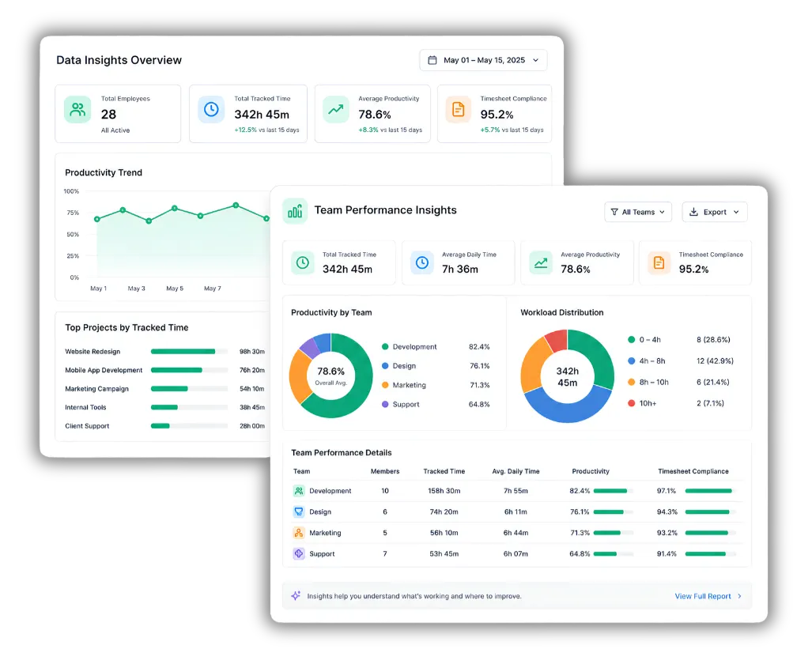This screenshot has height=664, width=812.
Task: Click the Design team icon in table
Action: (x=299, y=511)
